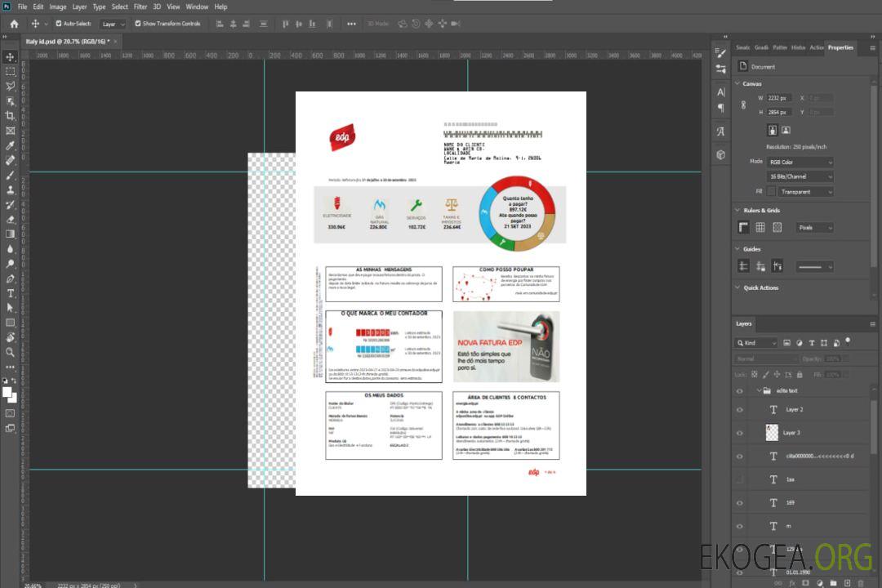Open the RGB Color mode dropdown
The image size is (882, 588).
pos(800,162)
